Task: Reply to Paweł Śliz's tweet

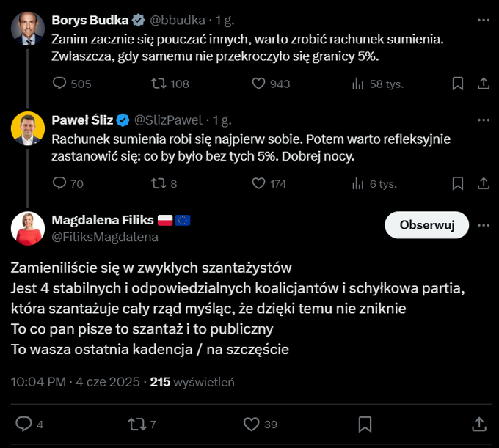Action: (x=61, y=183)
